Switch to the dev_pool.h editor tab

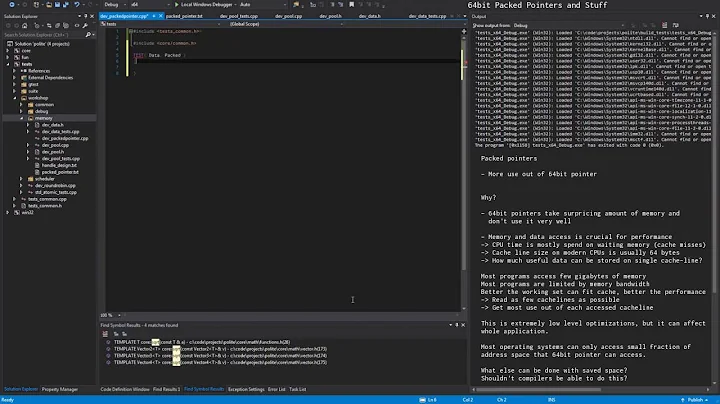point(331,16)
